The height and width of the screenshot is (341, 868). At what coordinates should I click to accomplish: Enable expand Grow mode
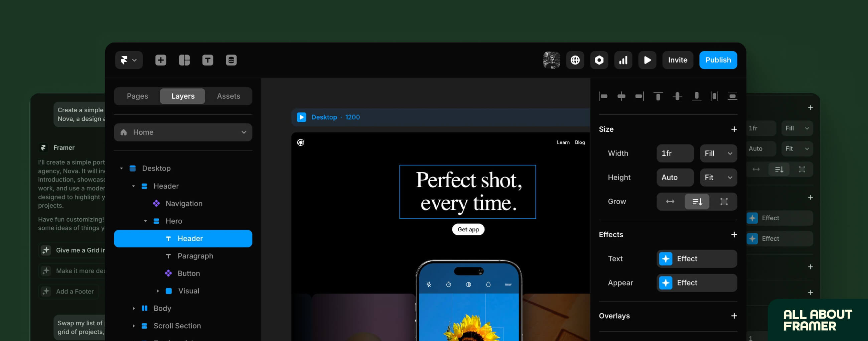click(x=724, y=201)
